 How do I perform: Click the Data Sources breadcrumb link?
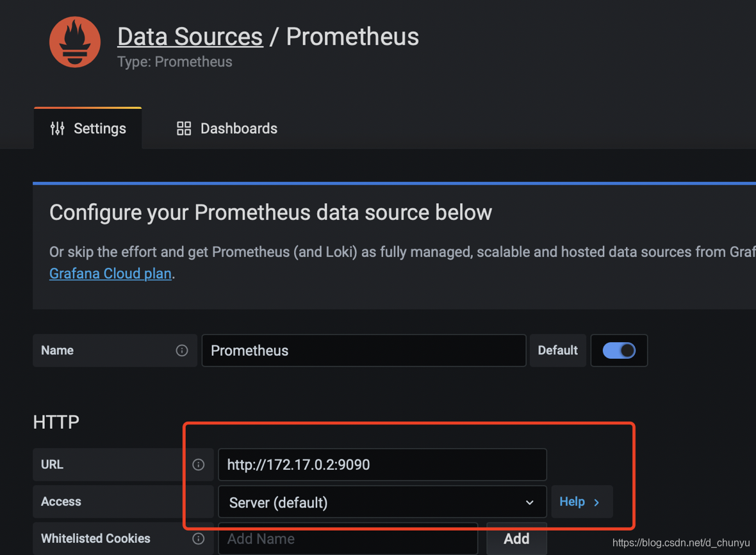pyautogui.click(x=190, y=37)
